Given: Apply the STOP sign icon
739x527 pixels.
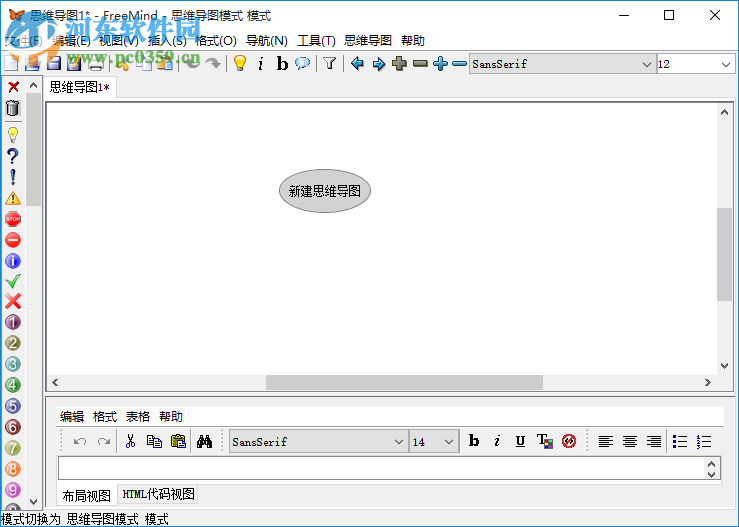Looking at the screenshot, I should click(x=13, y=219).
